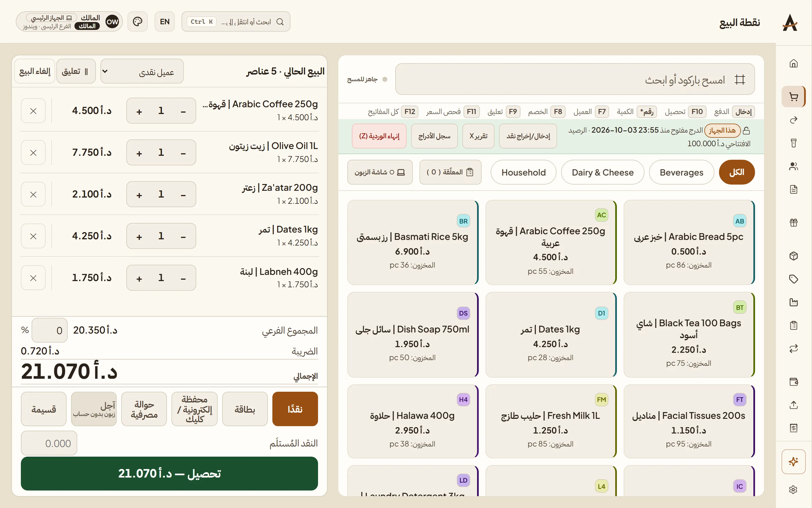Click the النقد المستلم cash received field
Viewport: 812px width, 508px height.
pyautogui.click(x=49, y=443)
